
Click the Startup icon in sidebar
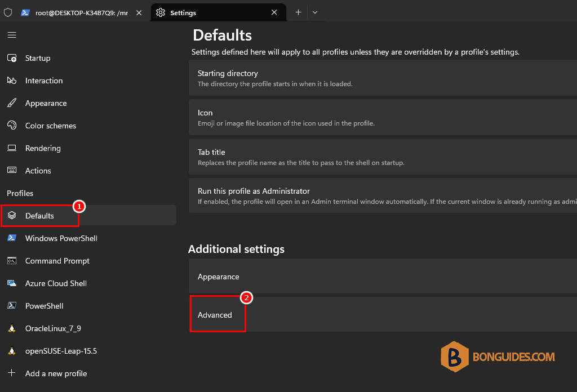[x=12, y=58]
